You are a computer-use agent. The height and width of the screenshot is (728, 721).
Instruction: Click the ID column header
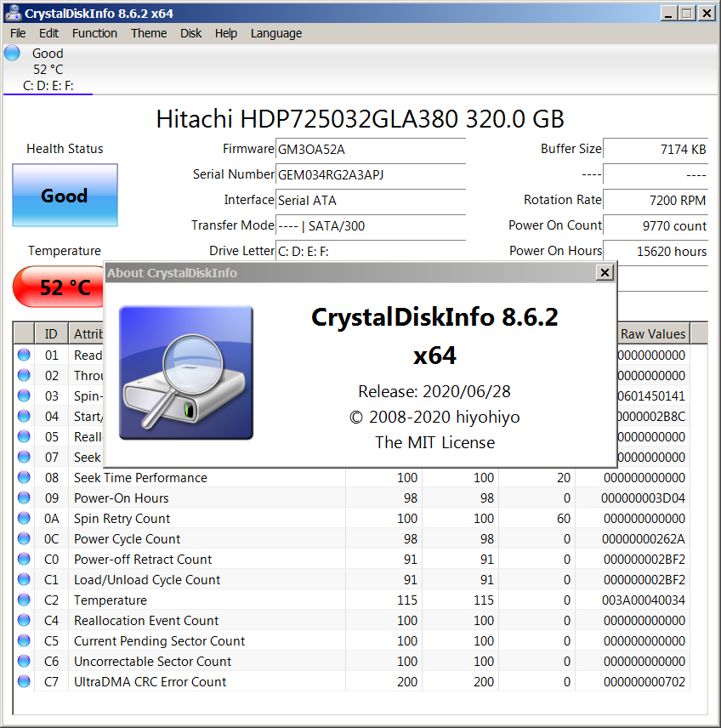(51, 333)
